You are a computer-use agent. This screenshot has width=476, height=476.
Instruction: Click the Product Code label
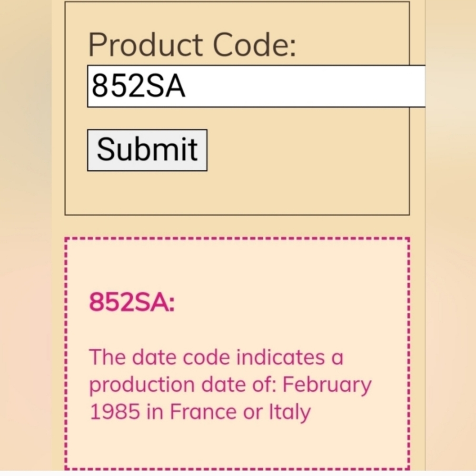192,45
